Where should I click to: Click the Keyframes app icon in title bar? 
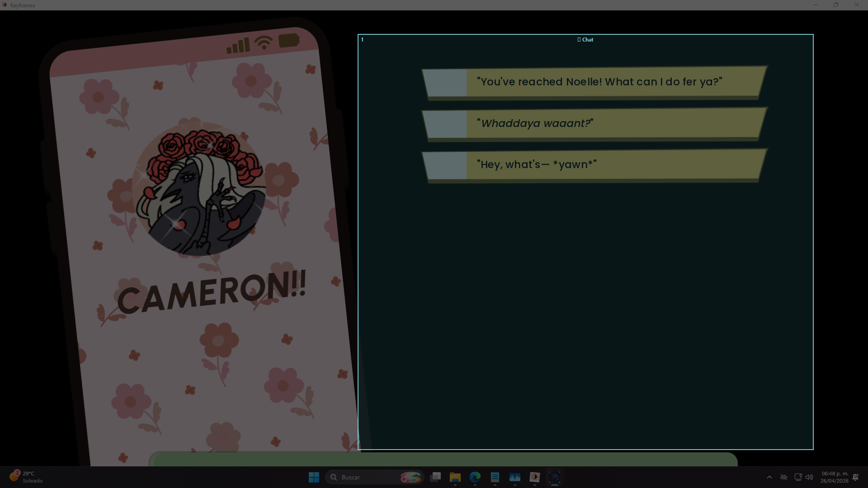(5, 5)
